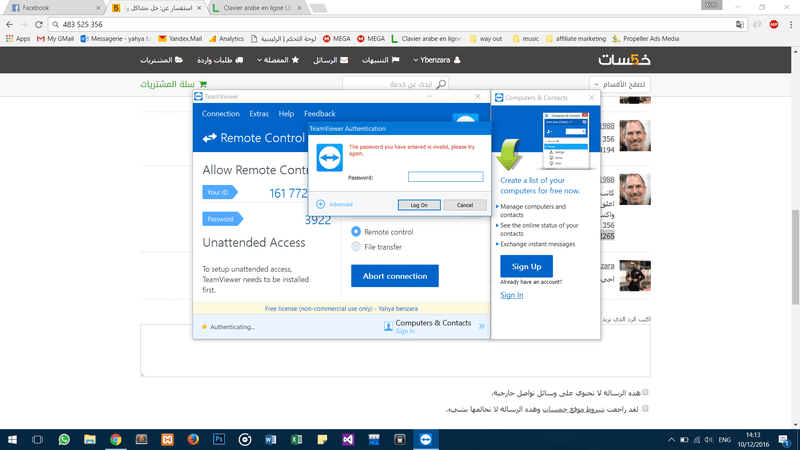Image resolution: width=800 pixels, height=450 pixels.
Task: Open Task View on the taskbar
Action: click(38, 439)
